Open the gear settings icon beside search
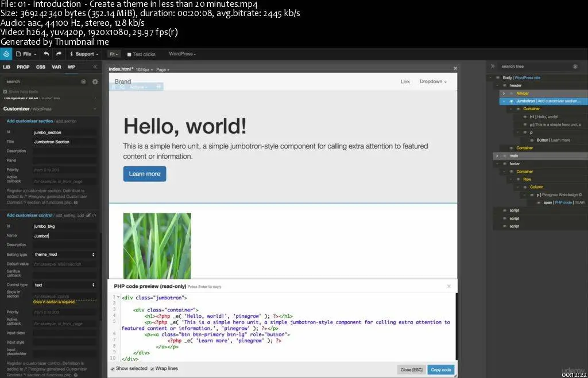This screenshot has height=378, width=588. coord(95,81)
